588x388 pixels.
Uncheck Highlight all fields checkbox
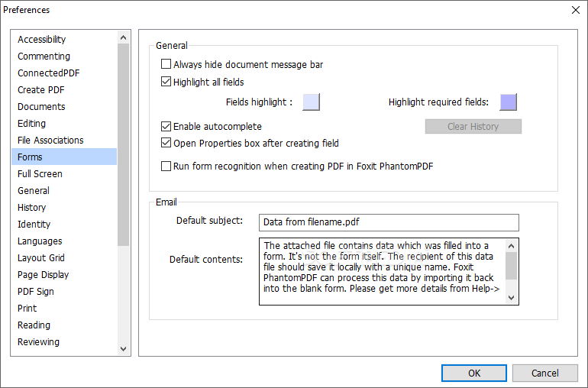tap(166, 82)
